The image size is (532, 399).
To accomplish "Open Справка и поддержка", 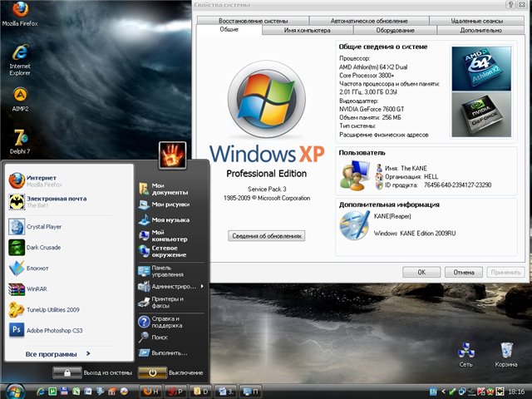I will pyautogui.click(x=171, y=322).
